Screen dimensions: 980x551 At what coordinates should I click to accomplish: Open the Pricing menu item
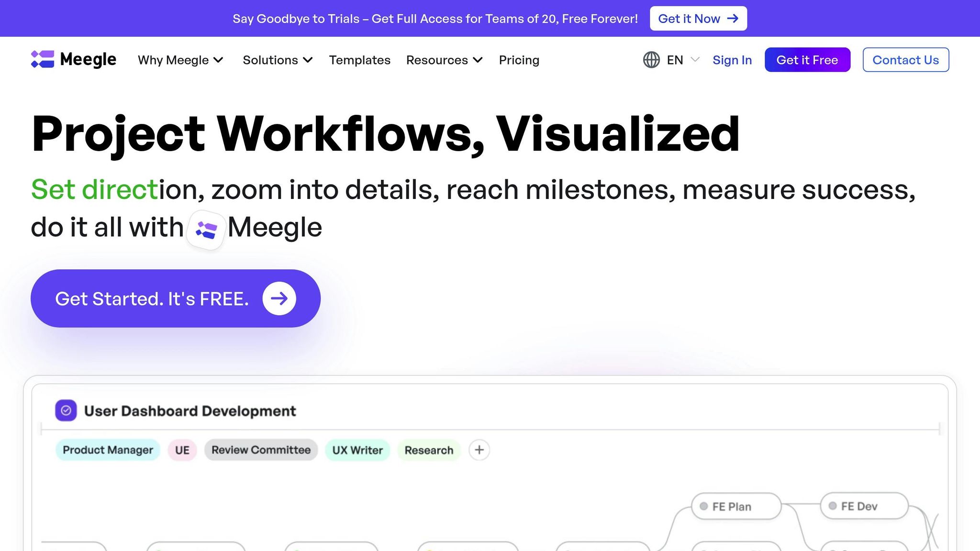[x=519, y=60]
